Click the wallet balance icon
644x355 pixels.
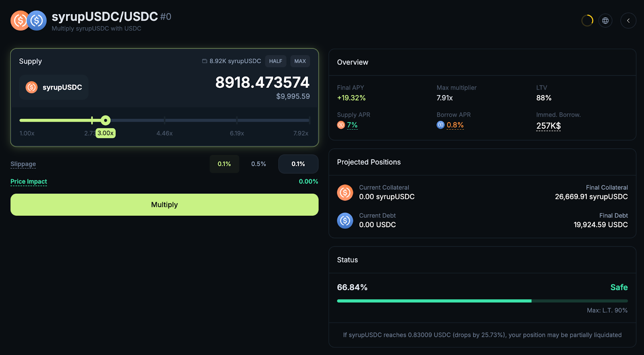click(x=204, y=61)
